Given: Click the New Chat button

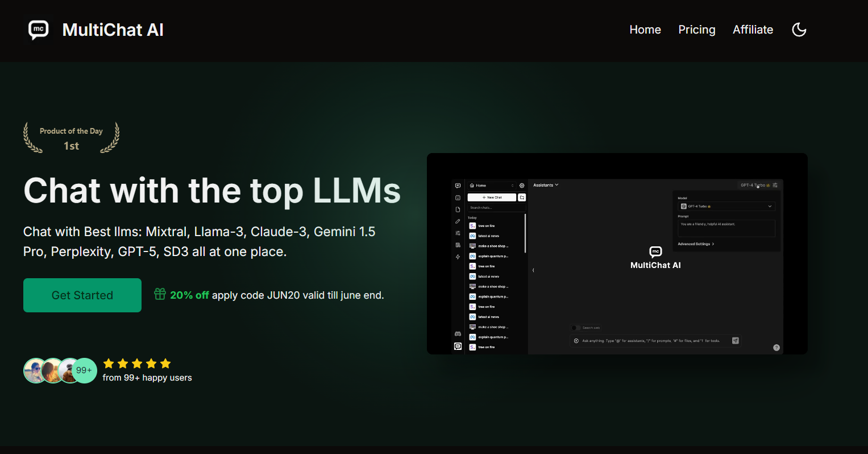Looking at the screenshot, I should point(492,197).
